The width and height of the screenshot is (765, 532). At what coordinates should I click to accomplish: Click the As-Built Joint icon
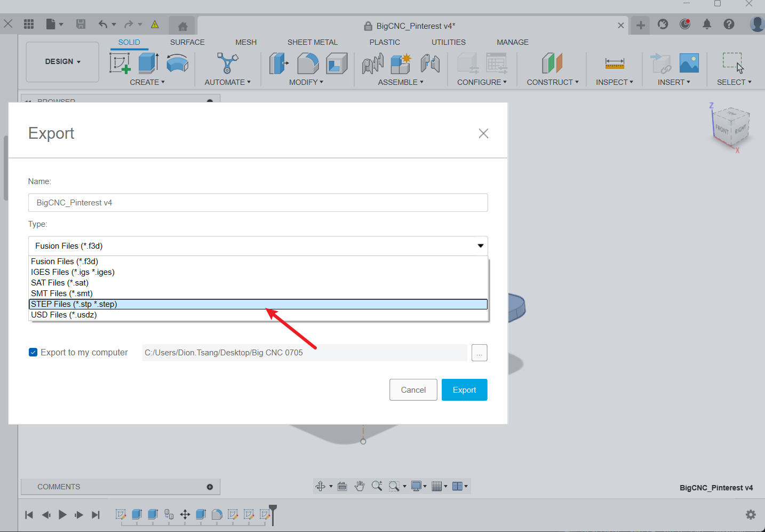430,63
